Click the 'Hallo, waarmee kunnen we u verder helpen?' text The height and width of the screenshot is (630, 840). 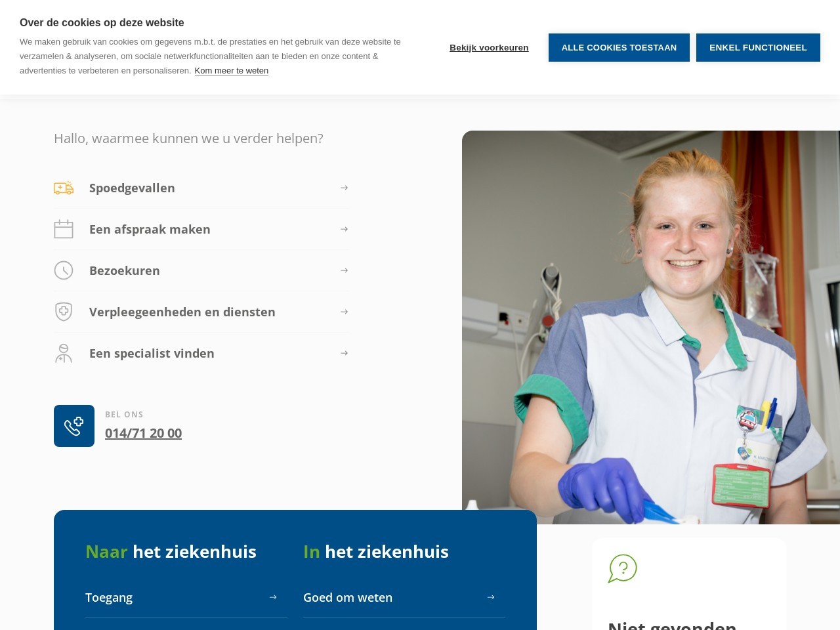[188, 138]
